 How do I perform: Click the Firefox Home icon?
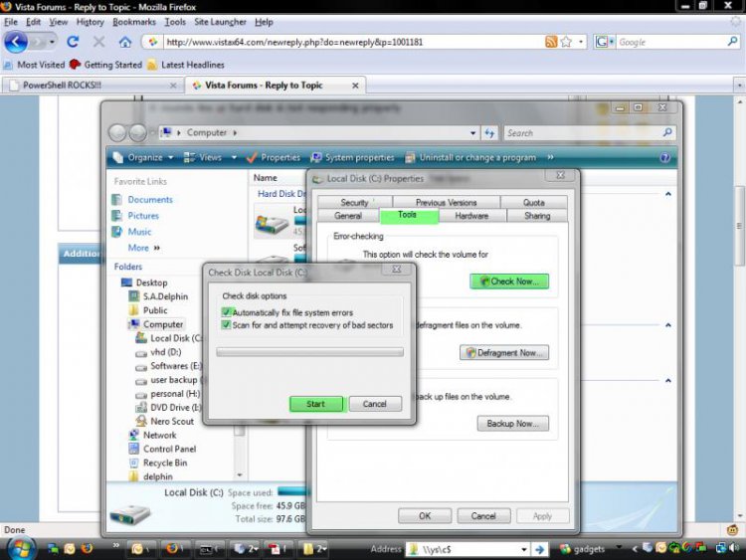coord(125,42)
